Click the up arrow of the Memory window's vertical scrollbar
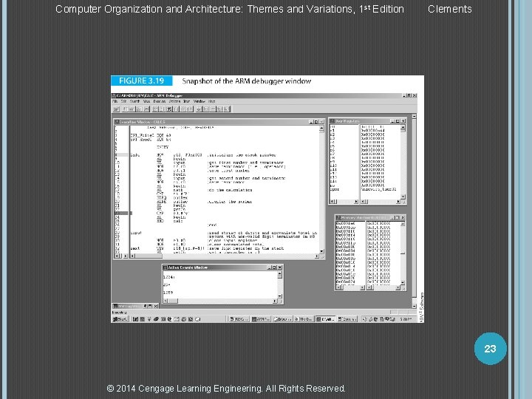This screenshot has width=532, height=399. tap(403, 225)
